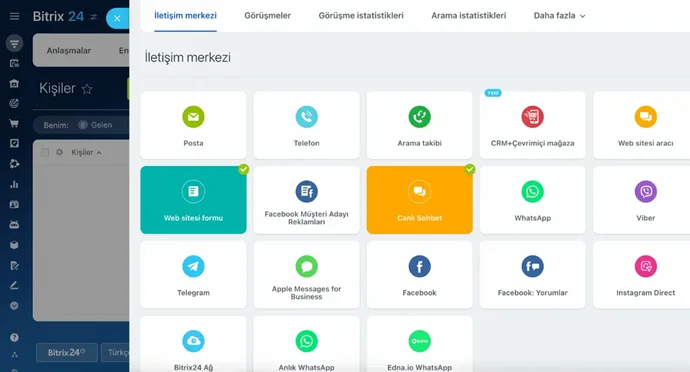Open the Viber channel tile
The height and width of the screenshot is (372, 690).
[645, 200]
